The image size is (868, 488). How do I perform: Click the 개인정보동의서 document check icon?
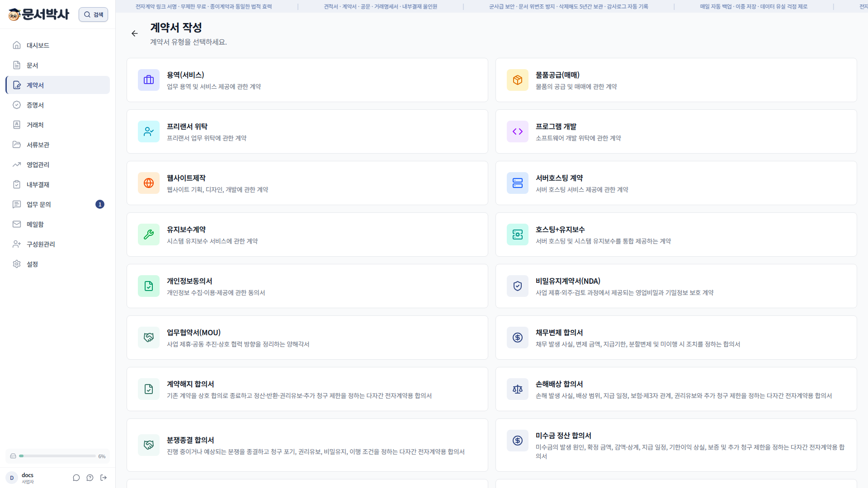pyautogui.click(x=149, y=286)
